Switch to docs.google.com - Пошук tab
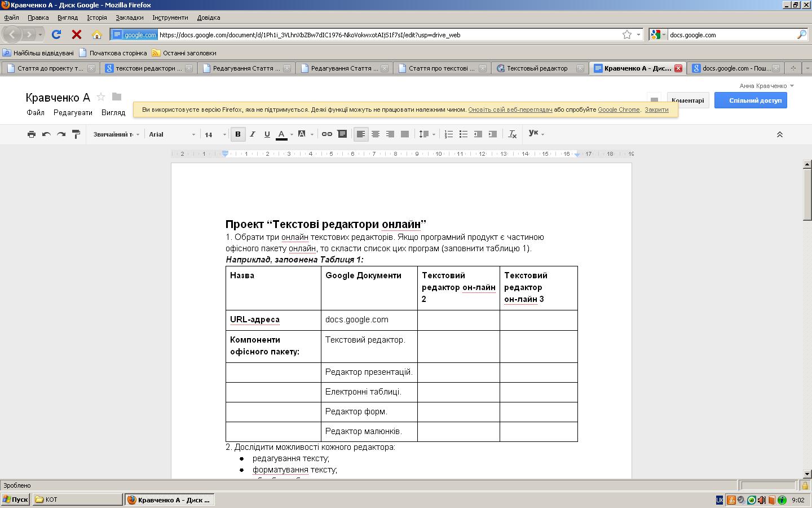 tap(735, 68)
